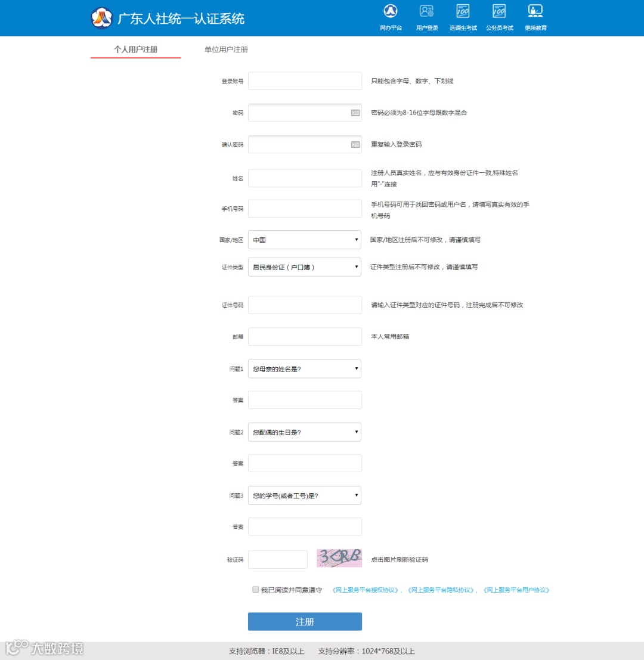Viewport: 644px width, 660px height.
Task: Click the footer text 支持浏览器：IE8及以上
Action: click(x=267, y=651)
